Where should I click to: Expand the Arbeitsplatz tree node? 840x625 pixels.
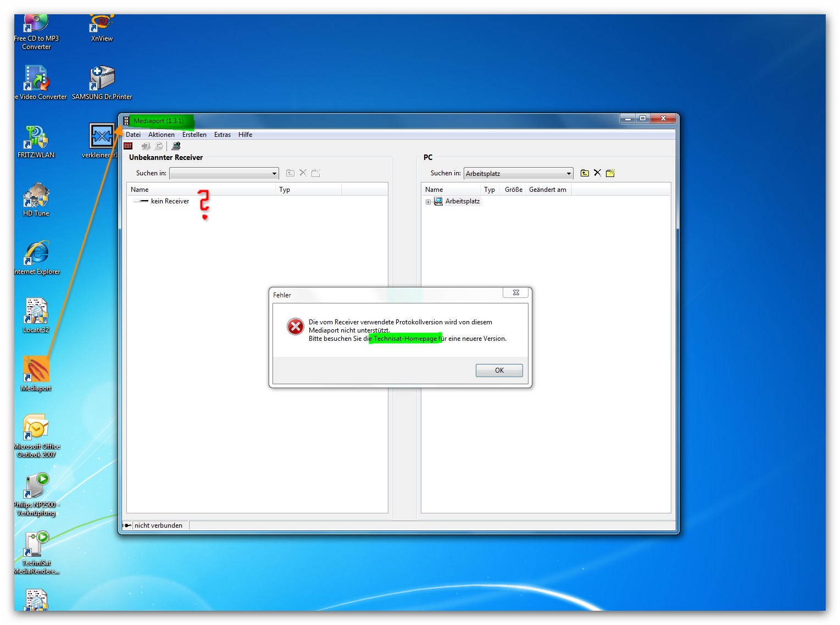coord(428,202)
